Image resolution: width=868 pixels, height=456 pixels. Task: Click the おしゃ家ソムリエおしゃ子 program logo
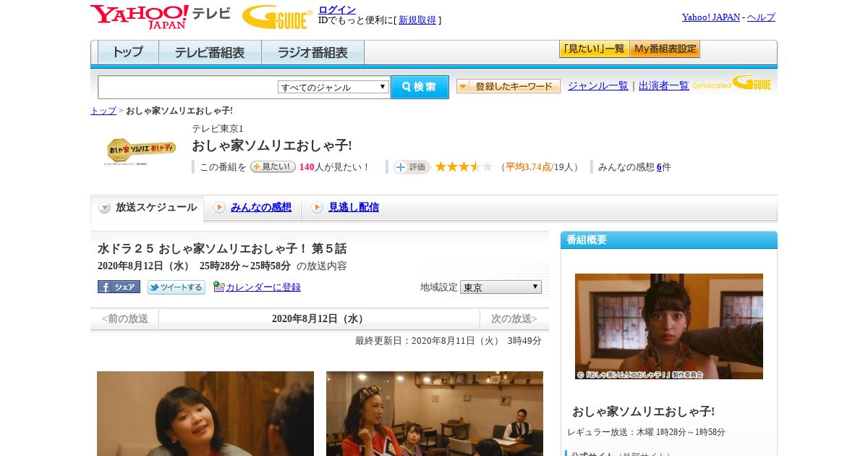[141, 151]
